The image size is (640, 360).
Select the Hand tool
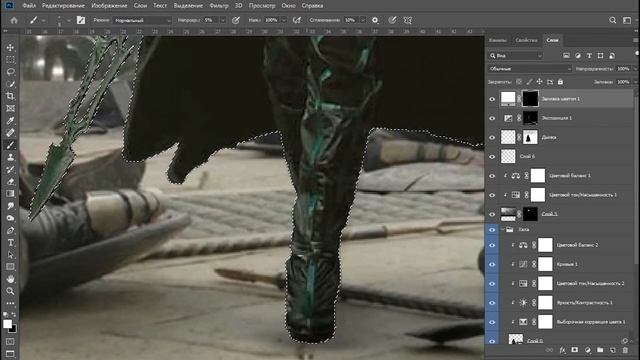10,279
